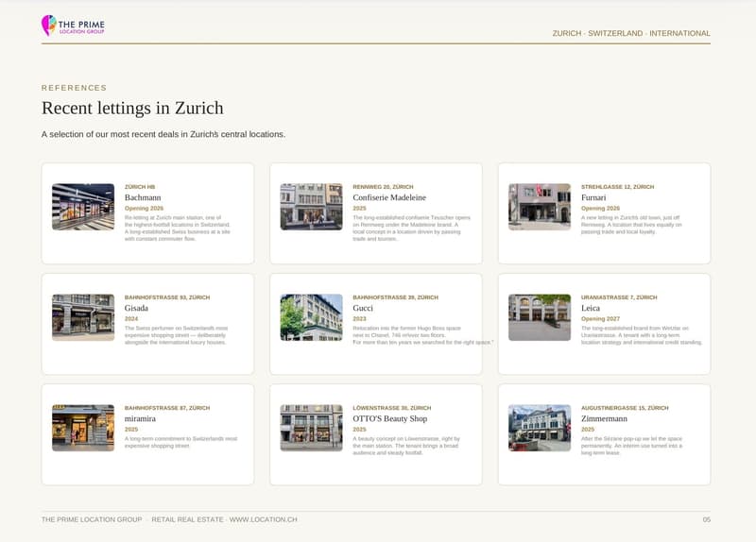Image resolution: width=756 pixels, height=542 pixels.
Task: Click the 2025 year under Zimmermann
Action: pyautogui.click(x=588, y=430)
